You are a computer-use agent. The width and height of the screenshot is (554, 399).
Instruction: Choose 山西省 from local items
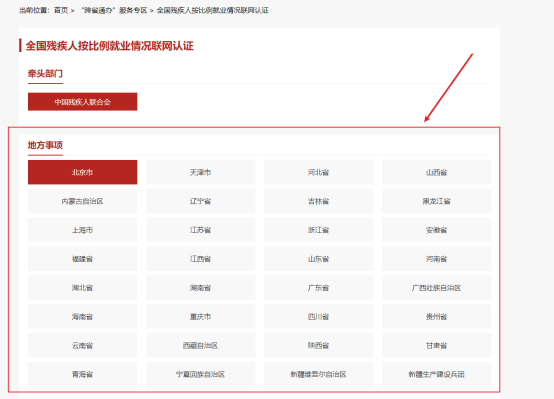(436, 172)
